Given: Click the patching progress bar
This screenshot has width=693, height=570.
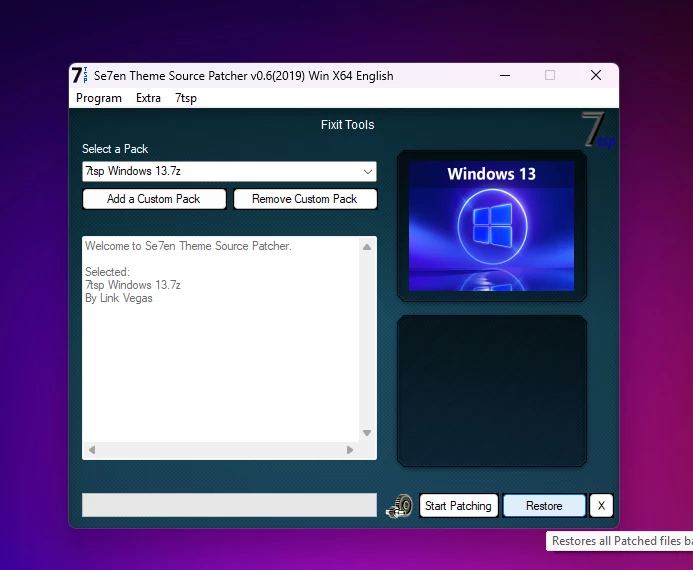Looking at the screenshot, I should (x=229, y=505).
